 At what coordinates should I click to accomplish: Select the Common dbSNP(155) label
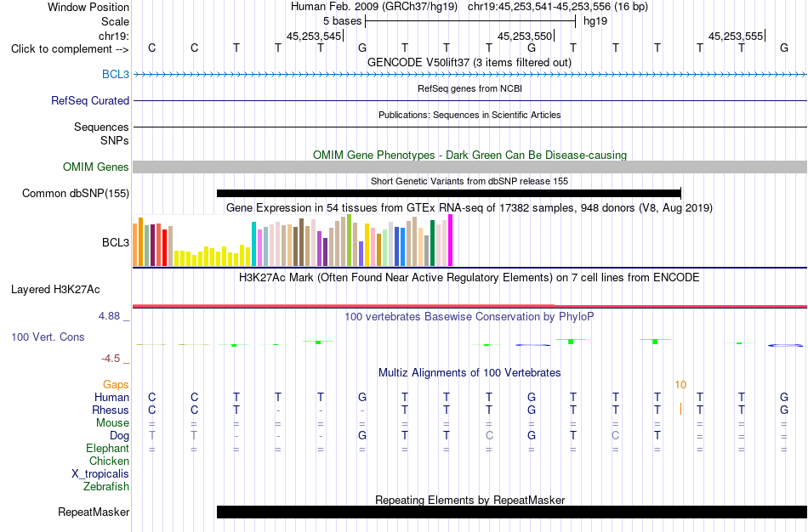tap(76, 193)
